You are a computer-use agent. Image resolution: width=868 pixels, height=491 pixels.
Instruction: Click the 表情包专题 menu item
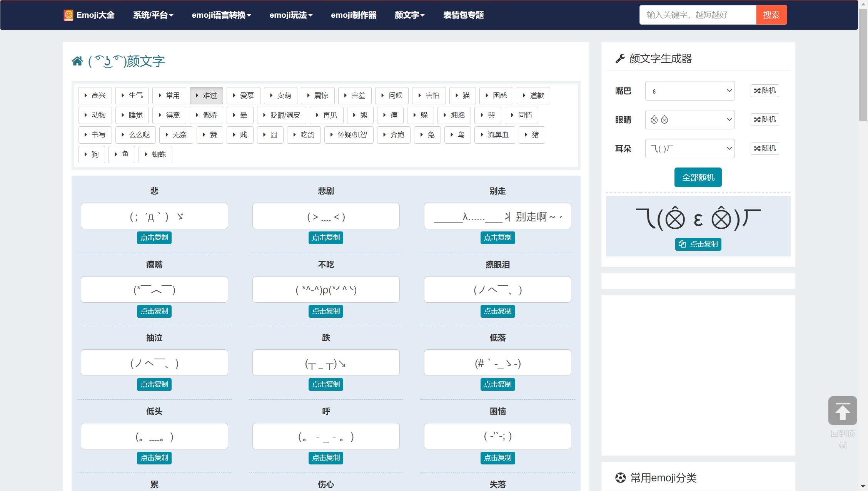click(x=464, y=15)
